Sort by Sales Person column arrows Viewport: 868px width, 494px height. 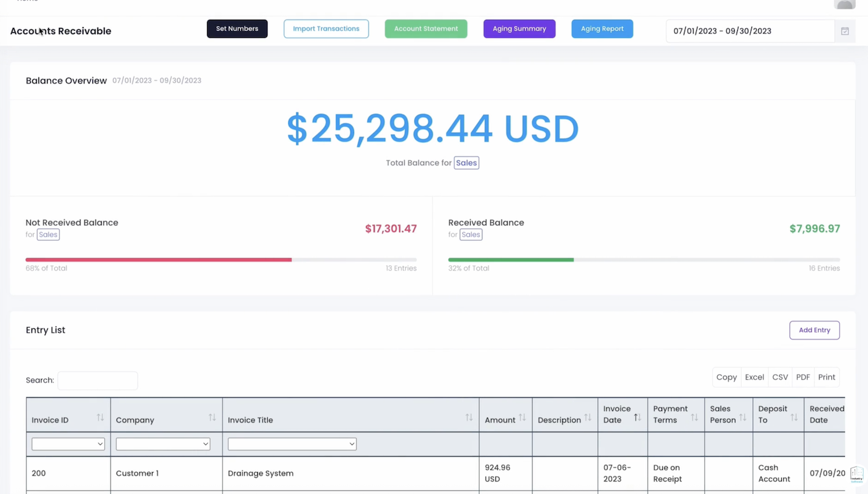pos(743,418)
